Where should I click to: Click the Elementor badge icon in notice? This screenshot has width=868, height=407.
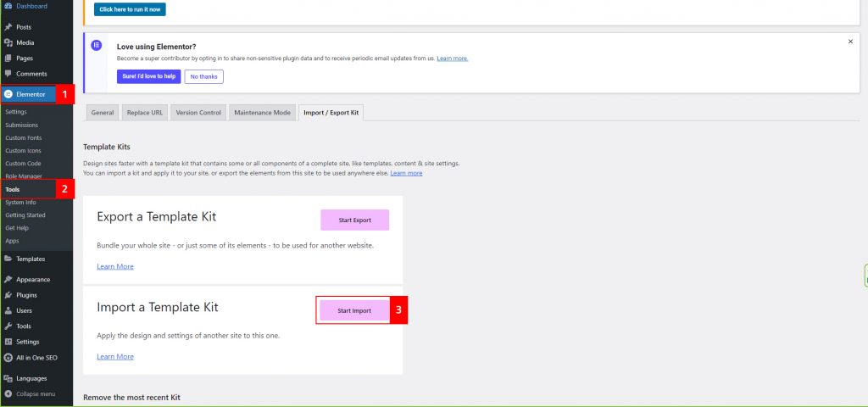tap(97, 46)
